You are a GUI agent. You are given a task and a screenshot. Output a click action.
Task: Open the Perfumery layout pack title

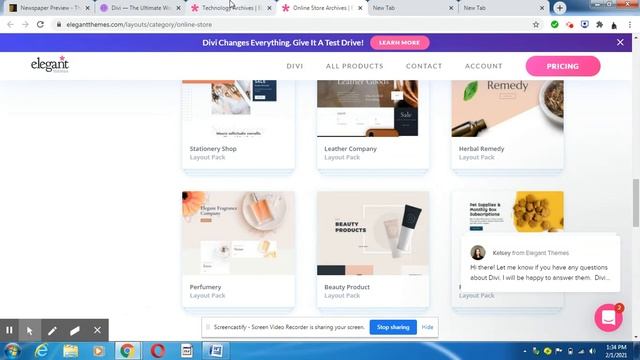click(x=205, y=287)
